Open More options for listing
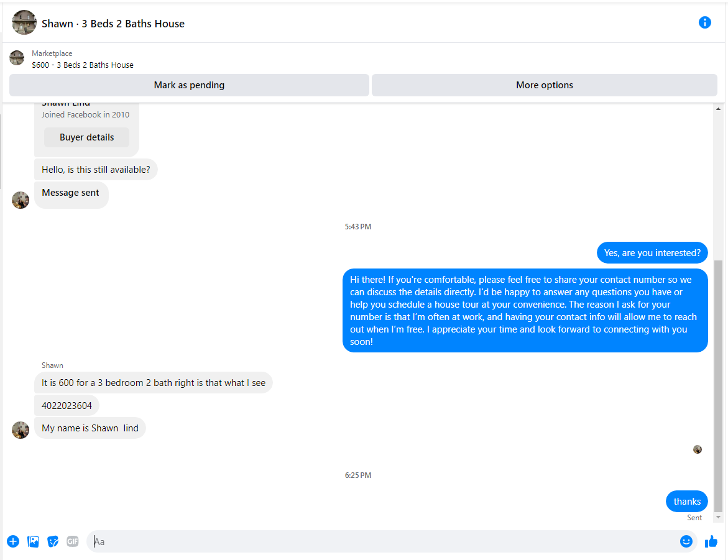 click(544, 85)
